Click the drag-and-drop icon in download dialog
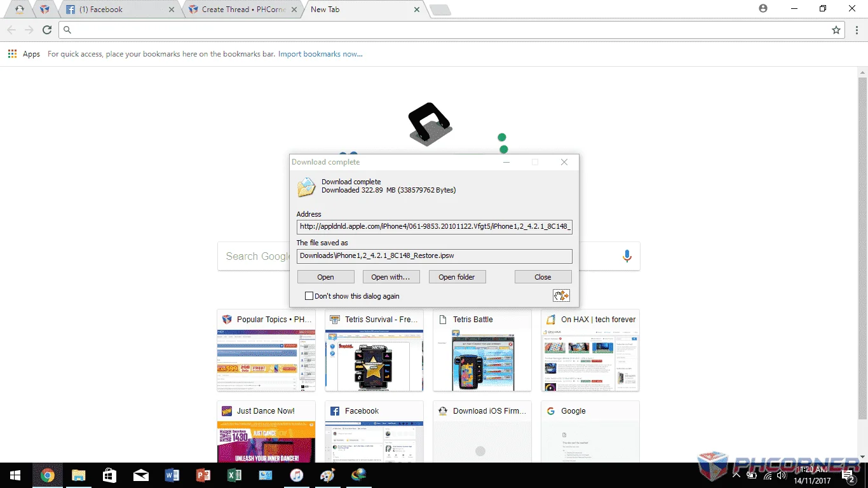 [561, 295]
